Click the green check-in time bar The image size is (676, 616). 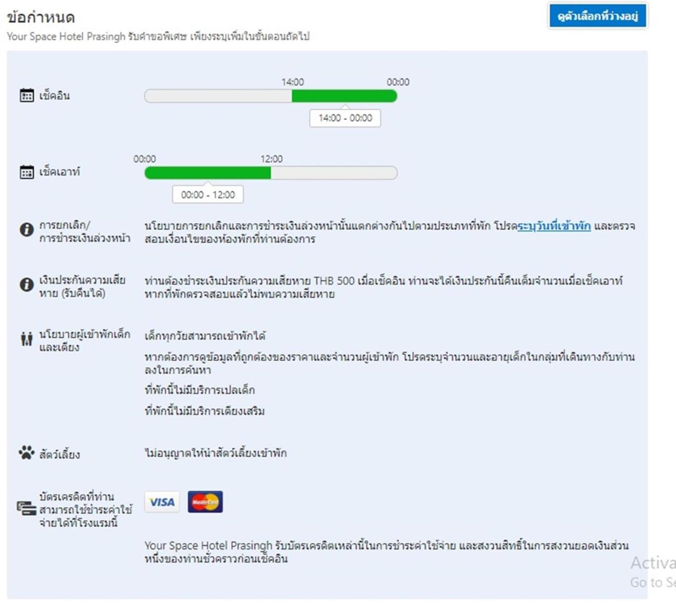pyautogui.click(x=344, y=96)
